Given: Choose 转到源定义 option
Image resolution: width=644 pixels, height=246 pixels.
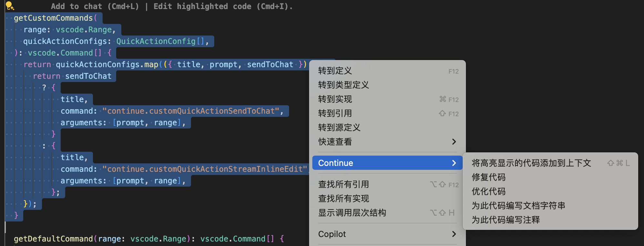Looking at the screenshot, I should pyautogui.click(x=339, y=128).
